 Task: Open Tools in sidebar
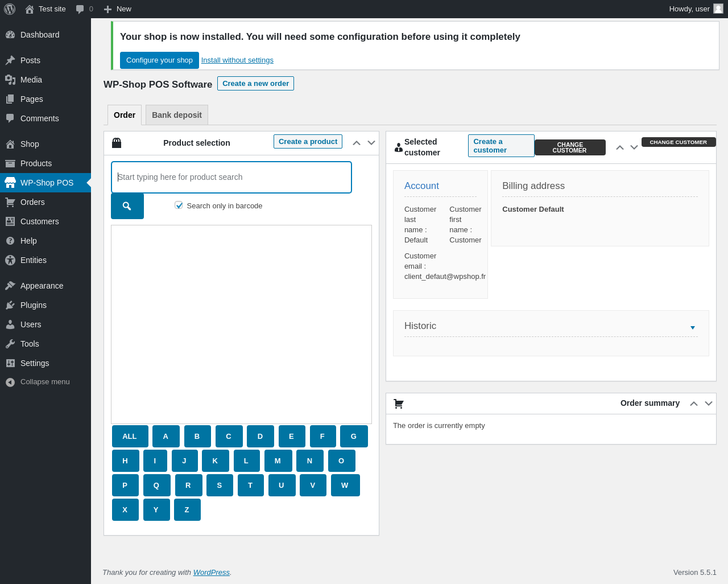coord(45,344)
